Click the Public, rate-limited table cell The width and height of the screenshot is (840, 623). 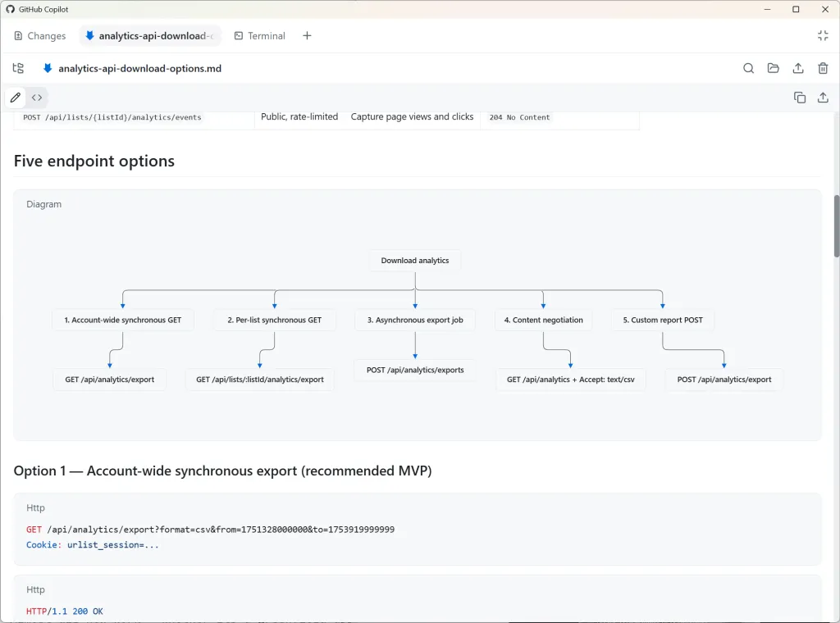[x=299, y=116]
